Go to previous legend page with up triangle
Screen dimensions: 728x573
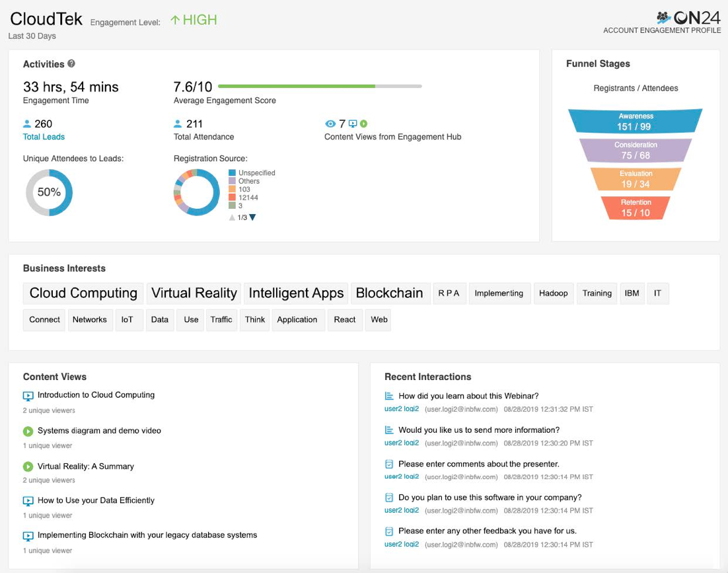coord(232,217)
